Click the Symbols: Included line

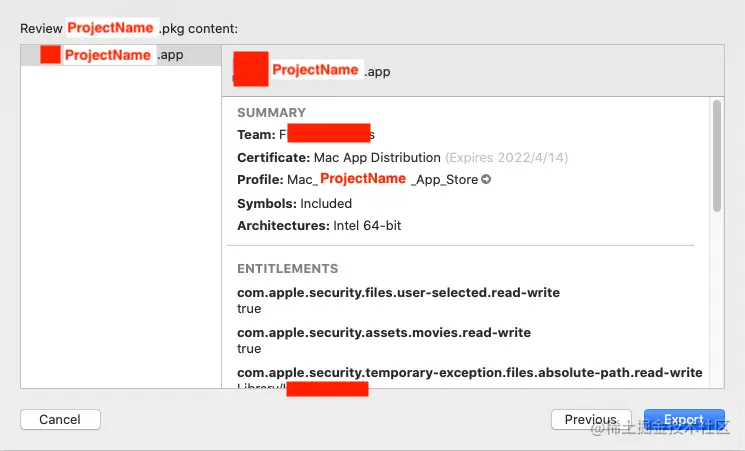(x=295, y=203)
